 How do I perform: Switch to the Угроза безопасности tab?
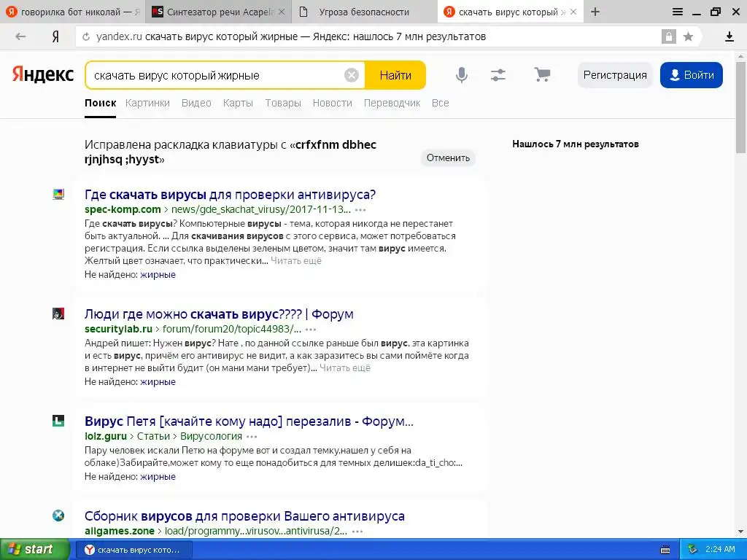(x=364, y=12)
